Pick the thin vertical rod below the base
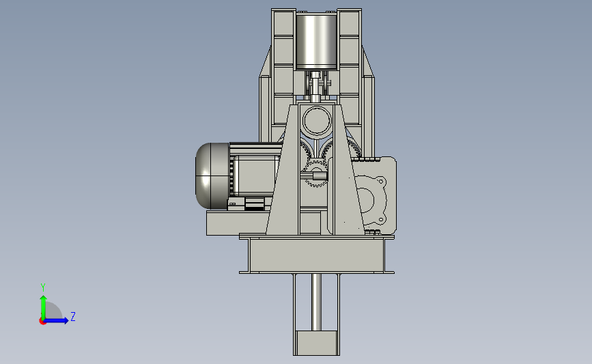592x364 pixels. [316, 302]
